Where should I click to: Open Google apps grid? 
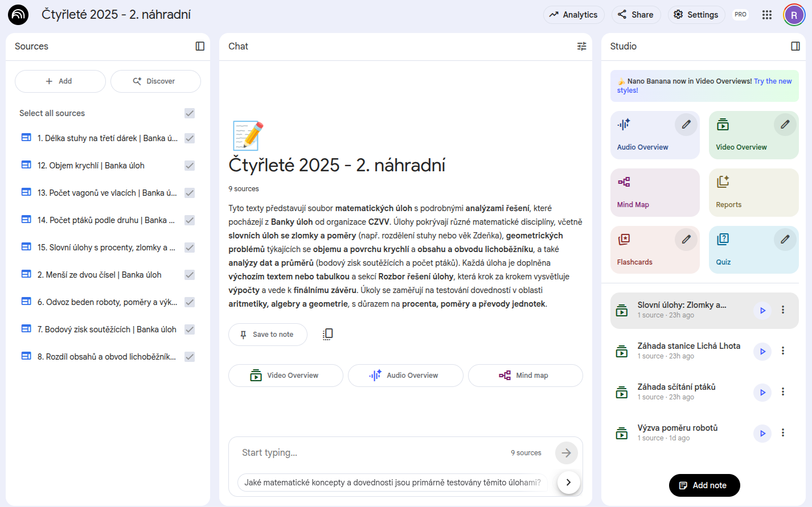[x=767, y=15]
